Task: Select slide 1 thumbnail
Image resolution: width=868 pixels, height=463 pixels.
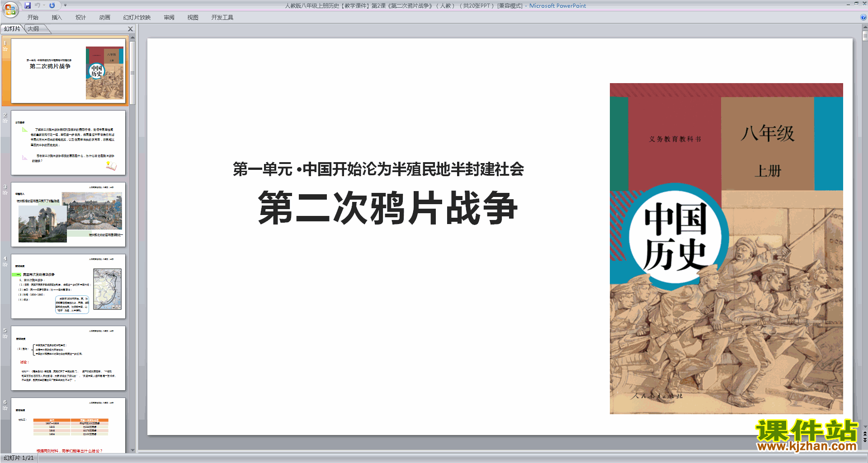Action: [68, 71]
